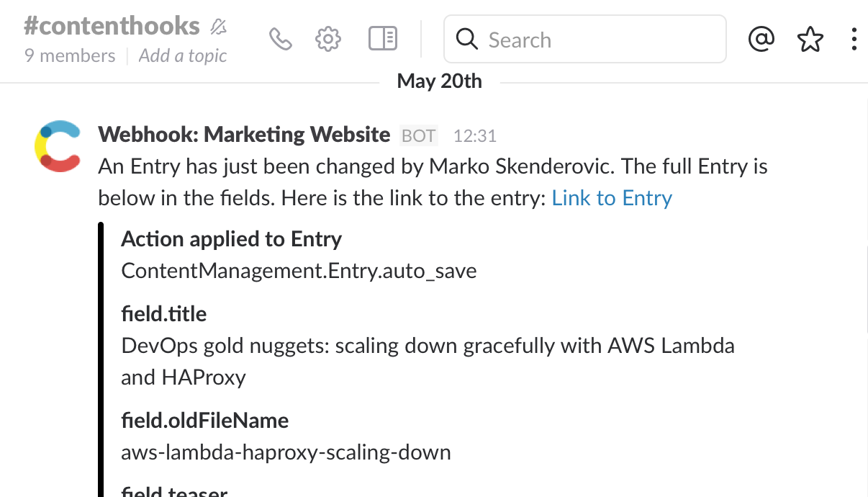Click the 12:31 message timestamp

coord(474,135)
